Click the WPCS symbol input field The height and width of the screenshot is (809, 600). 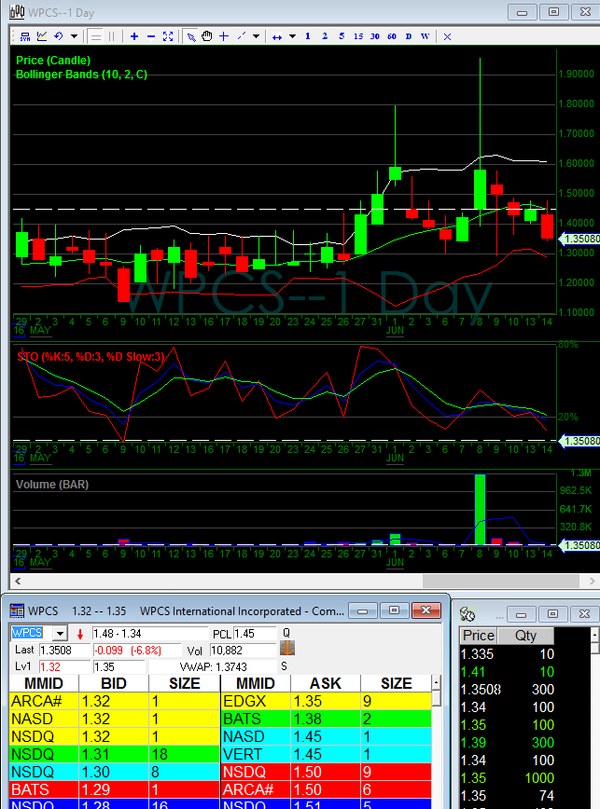click(29, 633)
